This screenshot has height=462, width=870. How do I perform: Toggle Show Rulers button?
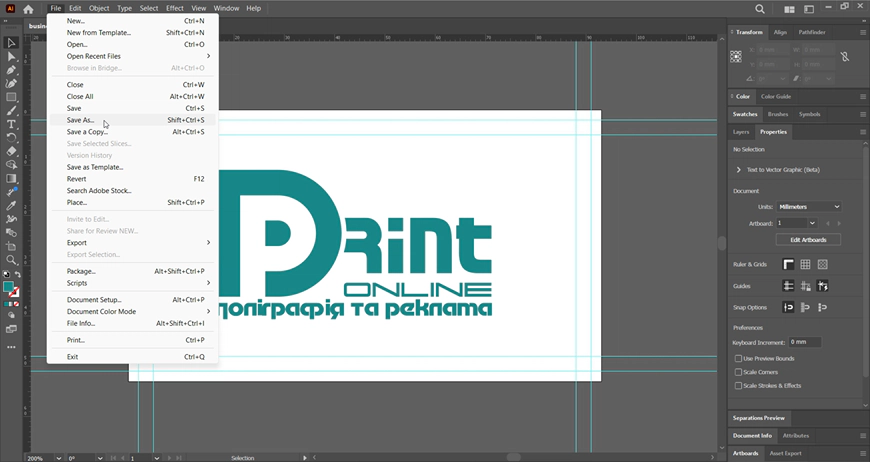coord(788,265)
